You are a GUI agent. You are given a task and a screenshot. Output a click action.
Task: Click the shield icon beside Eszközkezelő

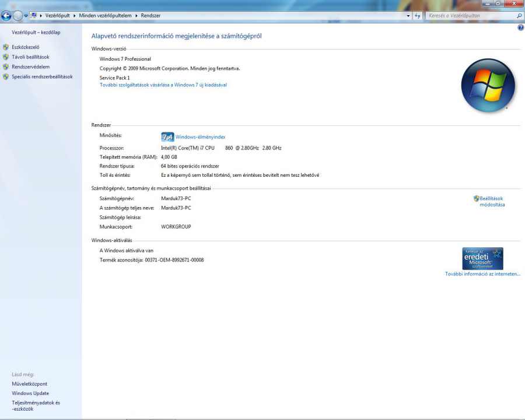pos(6,47)
